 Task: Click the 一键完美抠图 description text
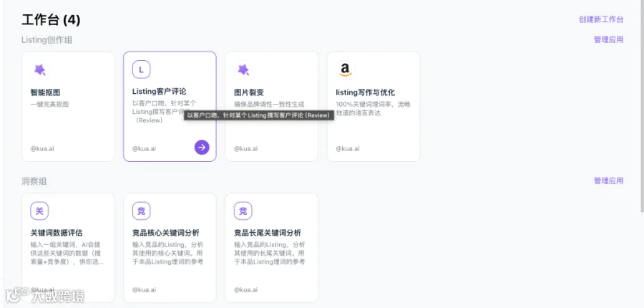click(49, 105)
